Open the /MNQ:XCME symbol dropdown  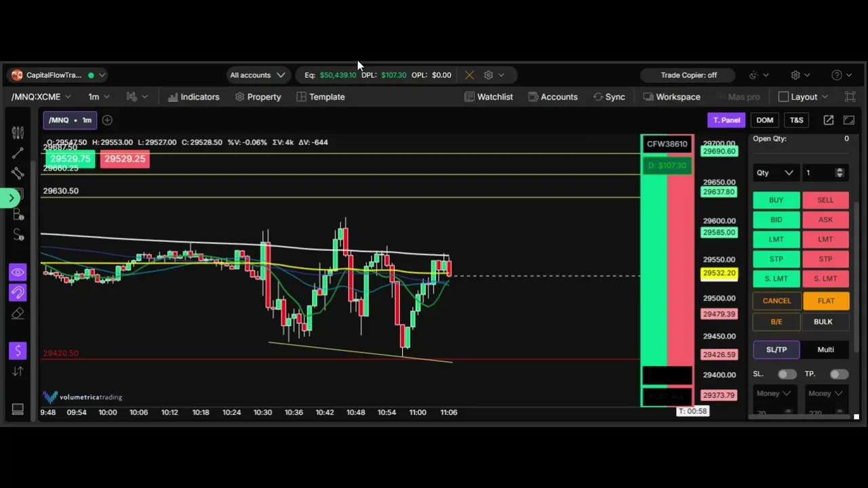point(41,97)
